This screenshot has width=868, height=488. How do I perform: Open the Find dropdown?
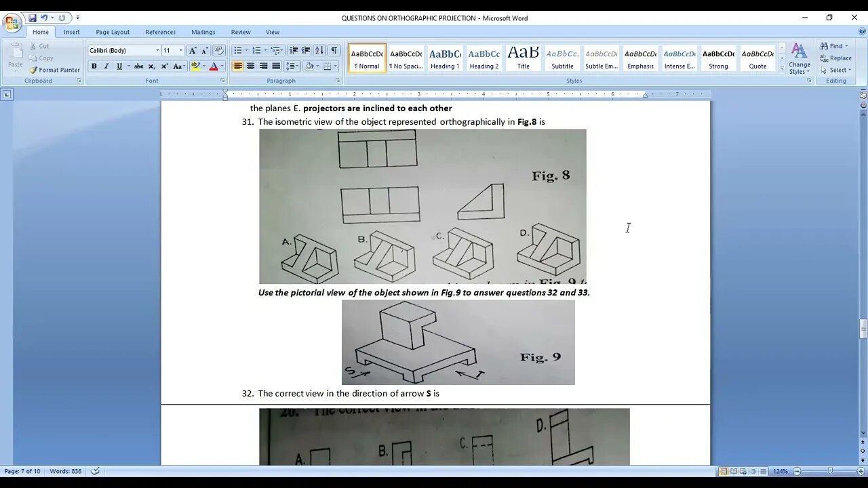(x=846, y=46)
